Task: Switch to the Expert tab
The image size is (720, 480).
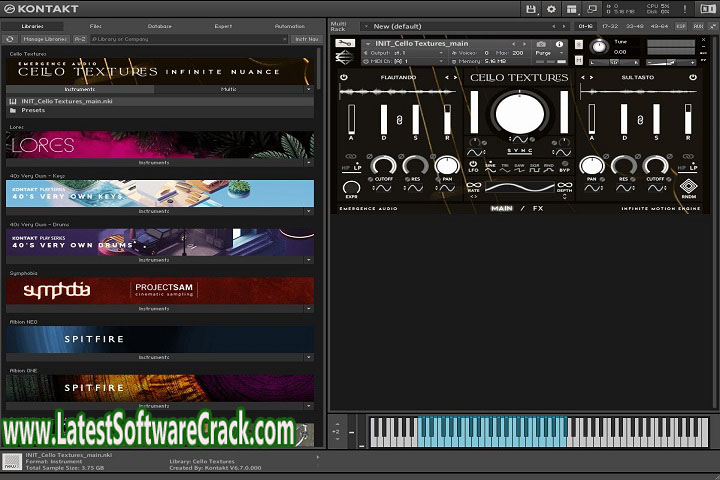Action: tap(223, 26)
